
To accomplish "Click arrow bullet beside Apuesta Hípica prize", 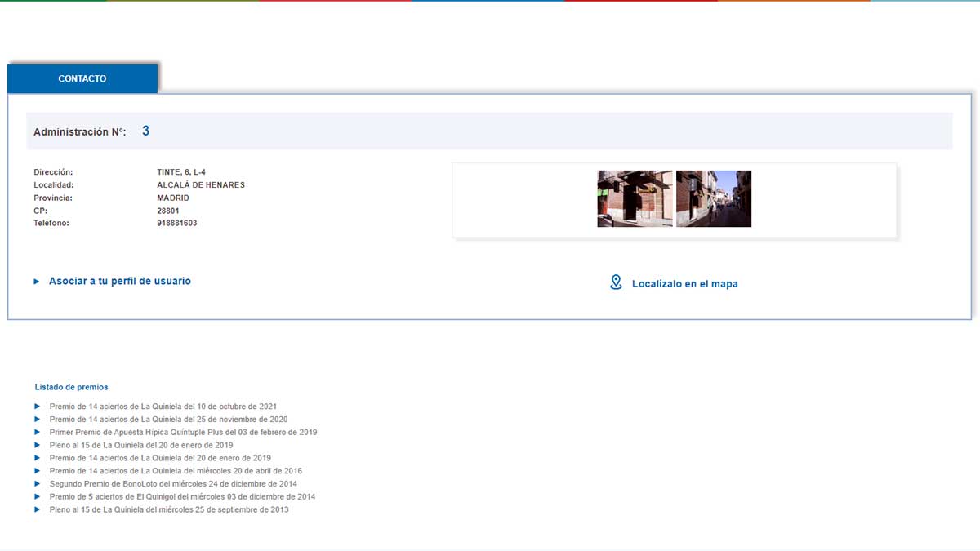I will (38, 432).
